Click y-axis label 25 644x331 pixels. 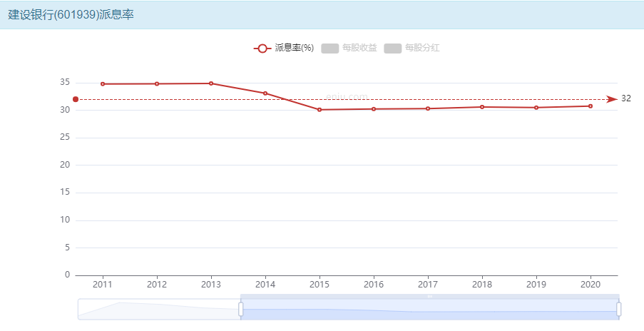pyautogui.click(x=65, y=137)
